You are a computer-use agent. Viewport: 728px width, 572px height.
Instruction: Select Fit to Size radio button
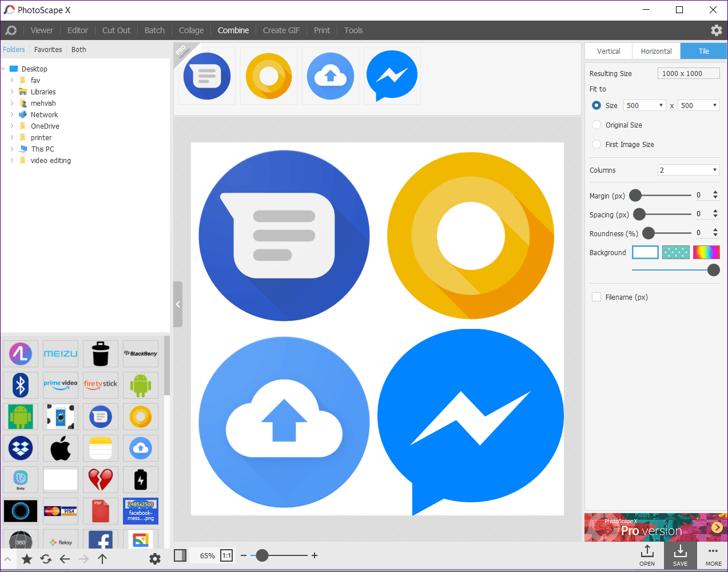(x=596, y=105)
